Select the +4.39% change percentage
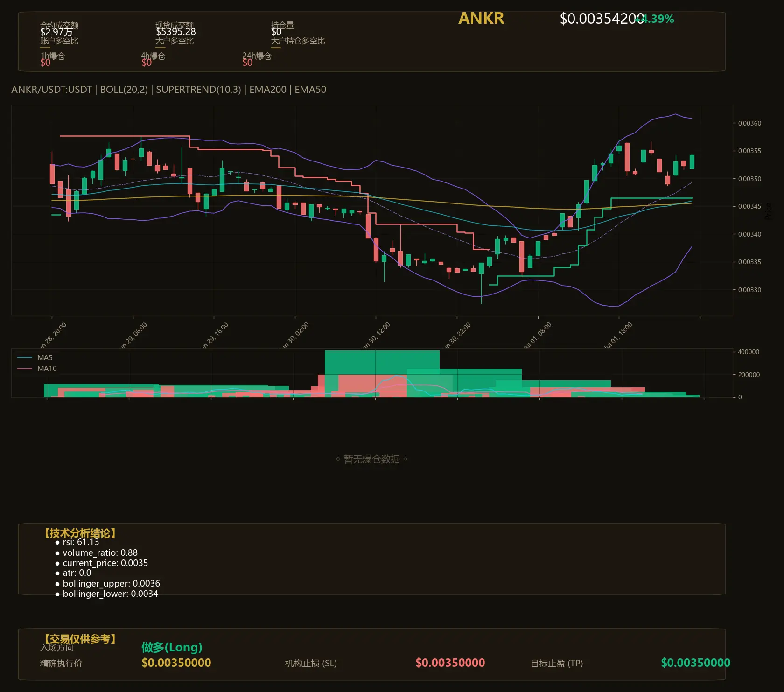Viewport: 784px width, 692px height. [x=656, y=19]
